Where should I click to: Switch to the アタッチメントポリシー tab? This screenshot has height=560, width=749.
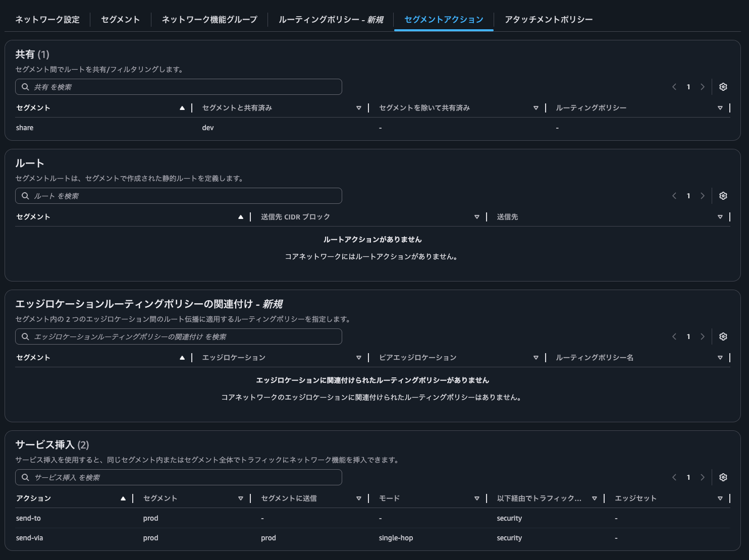coord(548,20)
